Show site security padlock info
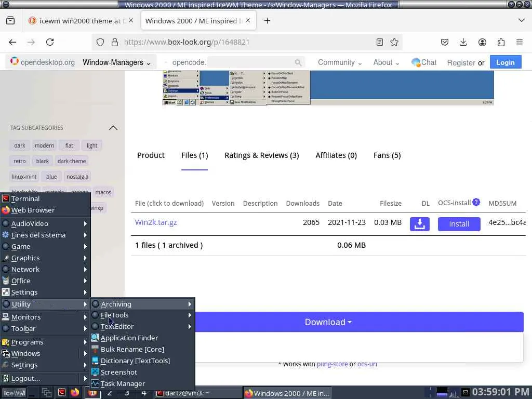Image resolution: width=532 pixels, height=399 pixels. pos(115,42)
